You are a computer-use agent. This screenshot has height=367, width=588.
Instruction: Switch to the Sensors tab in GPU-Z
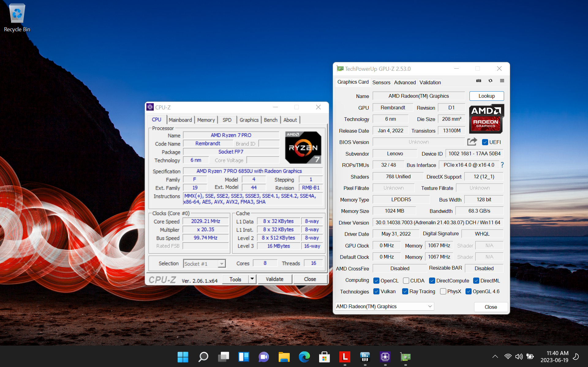point(381,82)
